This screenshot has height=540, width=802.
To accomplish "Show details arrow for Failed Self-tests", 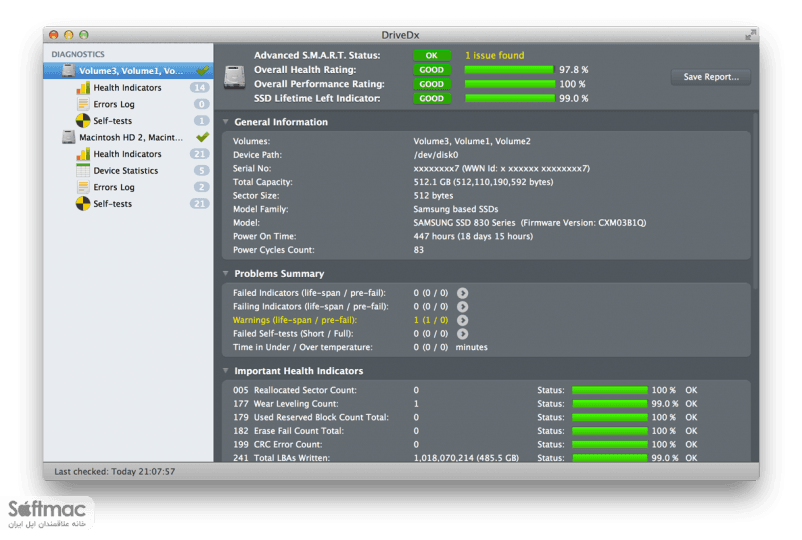I will click(462, 334).
